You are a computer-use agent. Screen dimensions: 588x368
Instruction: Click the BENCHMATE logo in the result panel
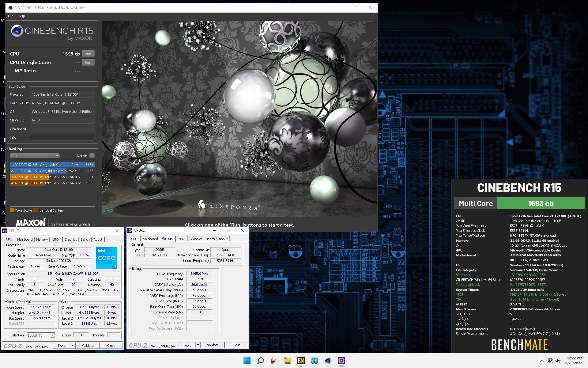click(519, 345)
